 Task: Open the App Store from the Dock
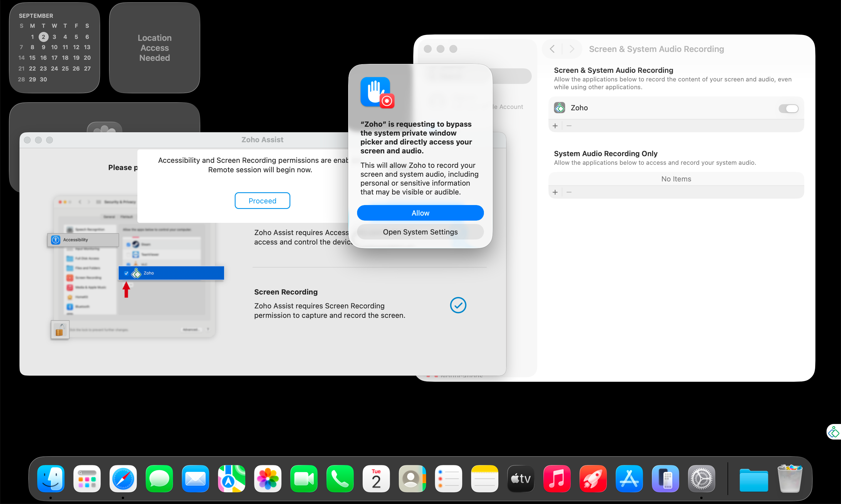pyautogui.click(x=629, y=478)
